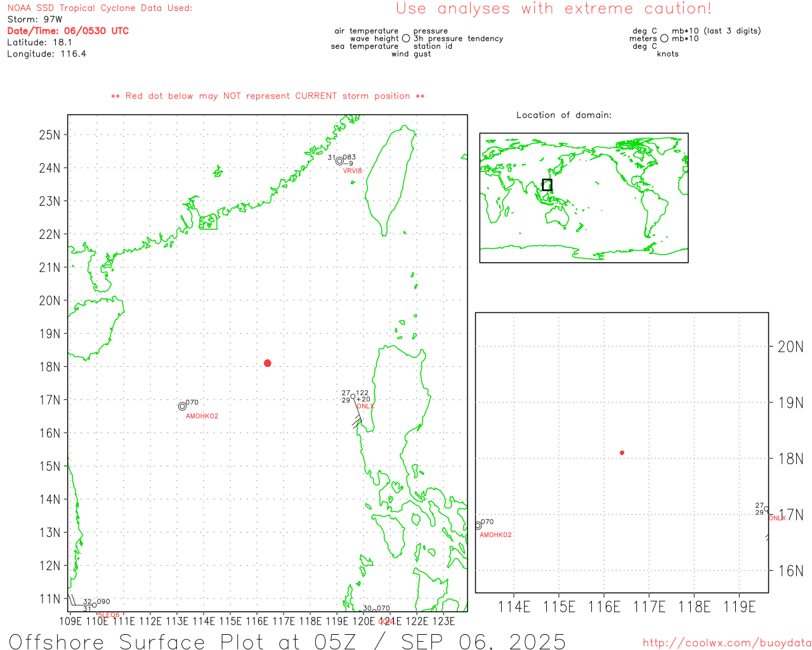Click '16N' label on zoomed inset axis
This screenshot has width=812, height=650.
[x=790, y=571]
